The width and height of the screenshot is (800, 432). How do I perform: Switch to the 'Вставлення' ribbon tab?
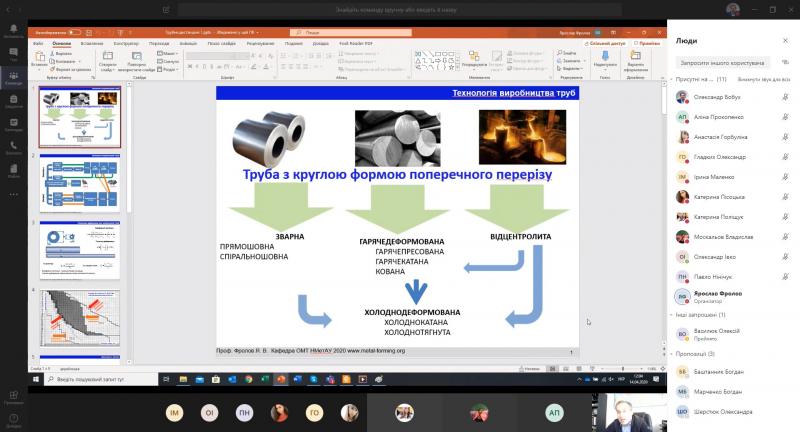[93, 44]
